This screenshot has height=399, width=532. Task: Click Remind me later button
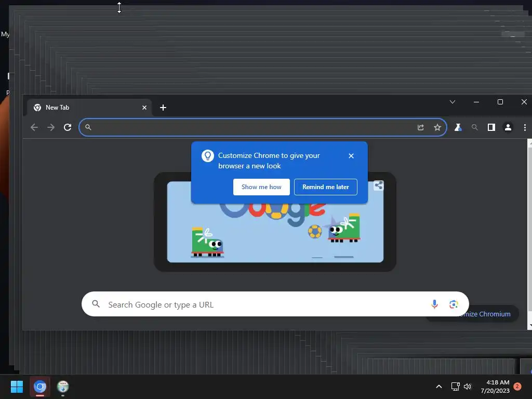click(x=325, y=187)
